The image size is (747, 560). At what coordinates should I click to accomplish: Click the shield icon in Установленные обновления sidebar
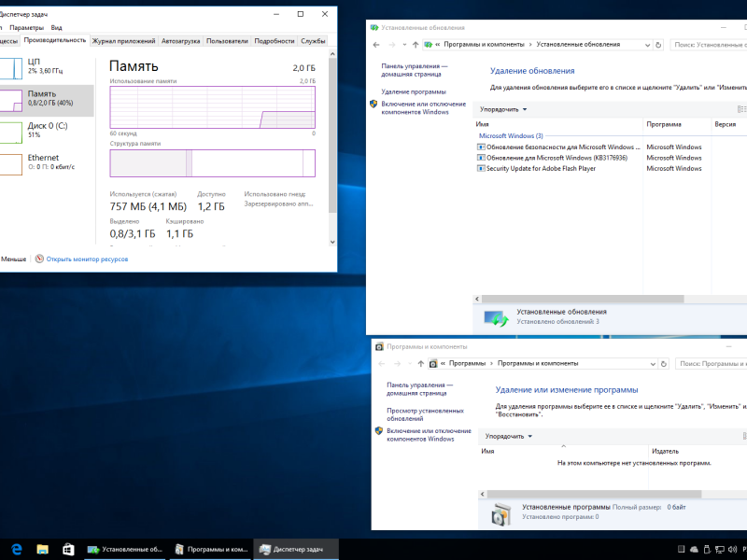click(x=374, y=105)
